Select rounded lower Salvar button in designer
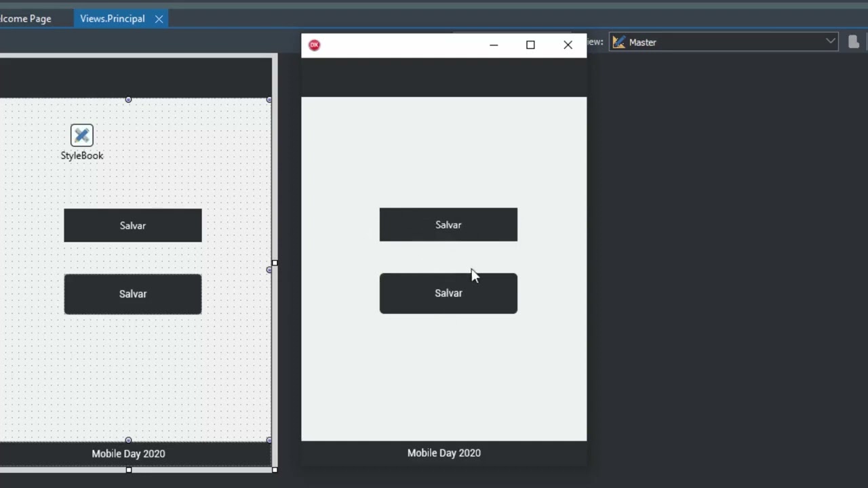 click(x=133, y=294)
